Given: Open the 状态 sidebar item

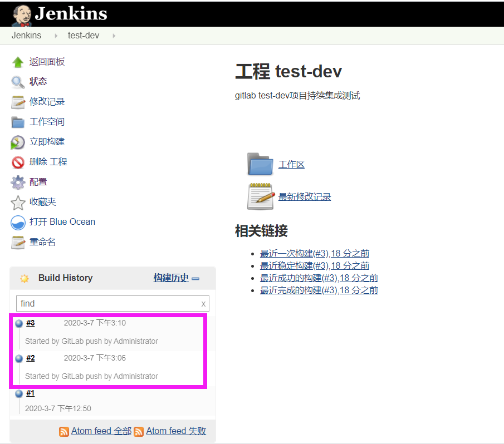Looking at the screenshot, I should (38, 81).
